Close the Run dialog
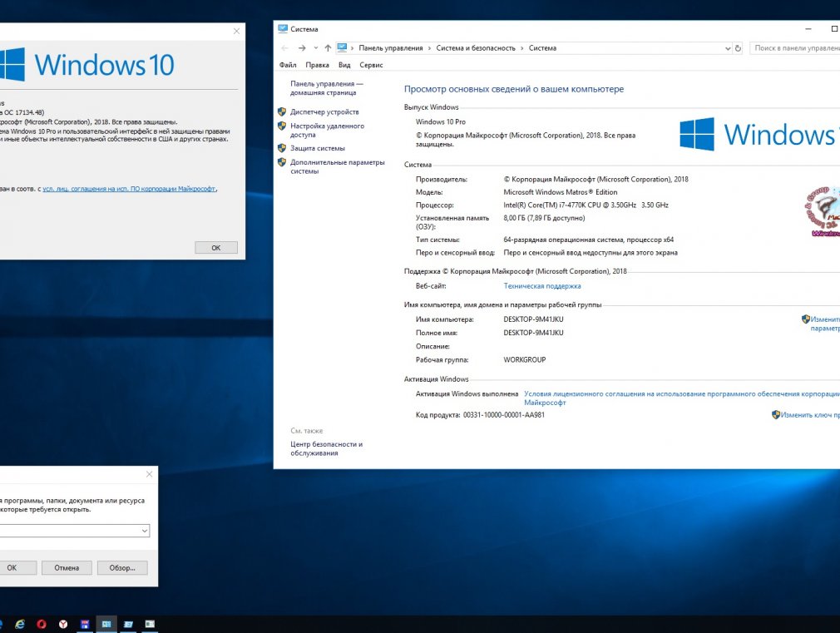This screenshot has width=840, height=633. pos(150,474)
